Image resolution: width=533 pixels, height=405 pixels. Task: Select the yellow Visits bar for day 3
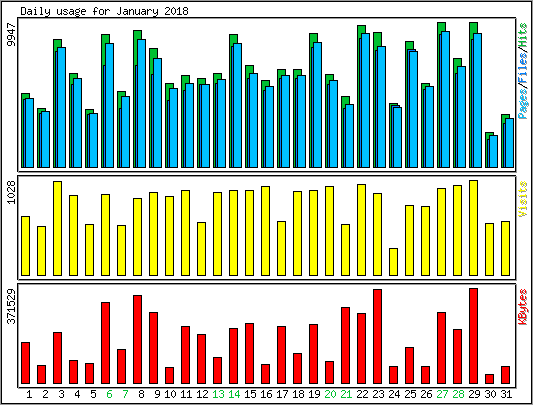coord(57,229)
